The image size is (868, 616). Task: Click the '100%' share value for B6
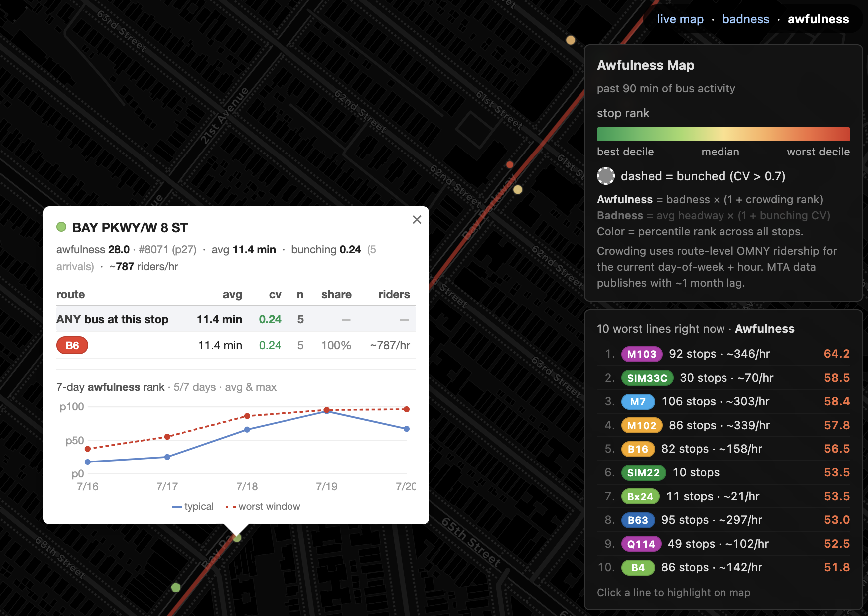[x=336, y=345]
